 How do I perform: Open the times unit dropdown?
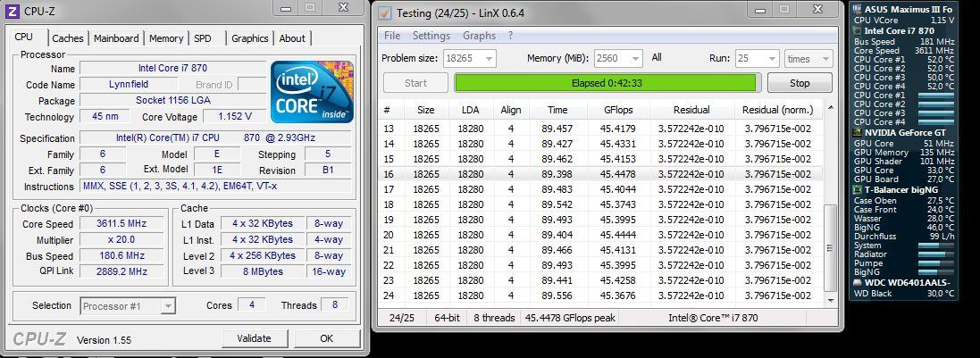(808, 59)
